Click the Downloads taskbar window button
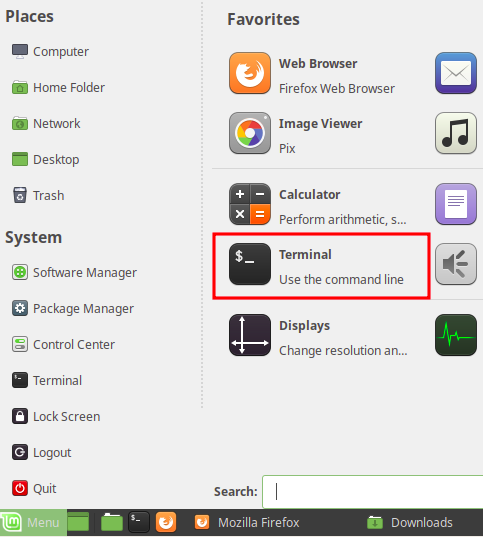Screen dimensions: 483x537 (x=410, y=523)
